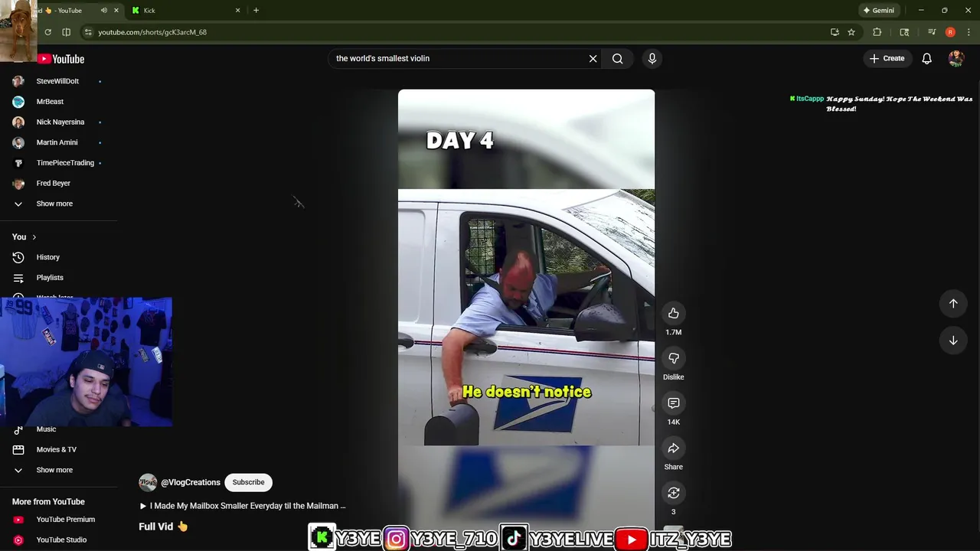Open Gemini button in Chrome title bar
The width and height of the screenshot is (980, 551).
878,10
